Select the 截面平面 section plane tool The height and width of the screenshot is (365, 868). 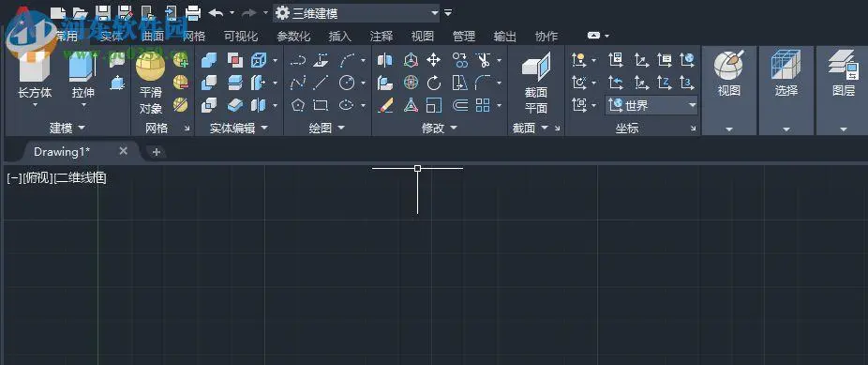(535, 84)
